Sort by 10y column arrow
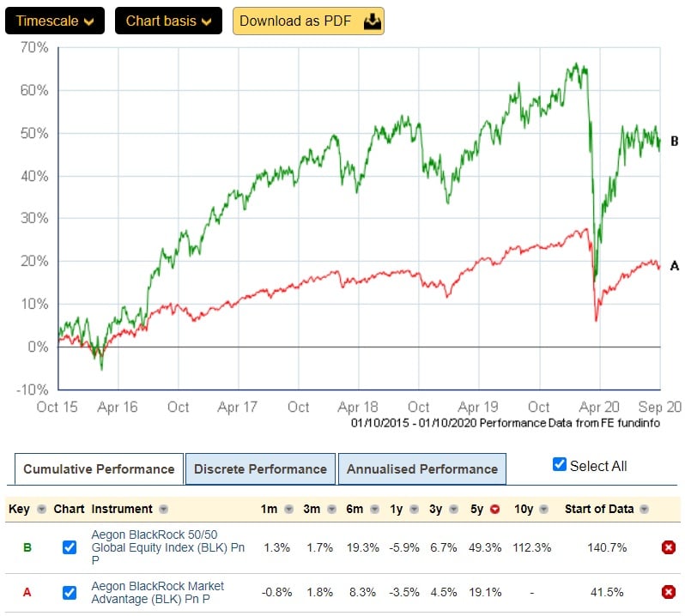Screen dimensions: 685x616 [544, 509]
